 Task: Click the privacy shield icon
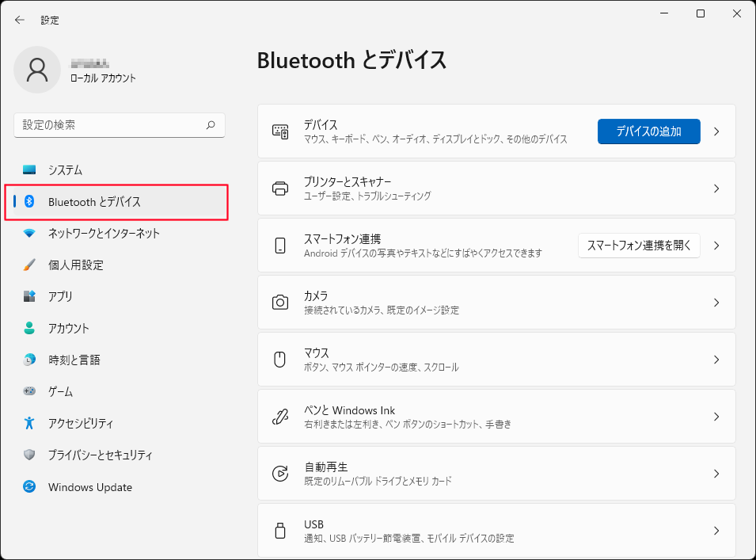(x=29, y=455)
